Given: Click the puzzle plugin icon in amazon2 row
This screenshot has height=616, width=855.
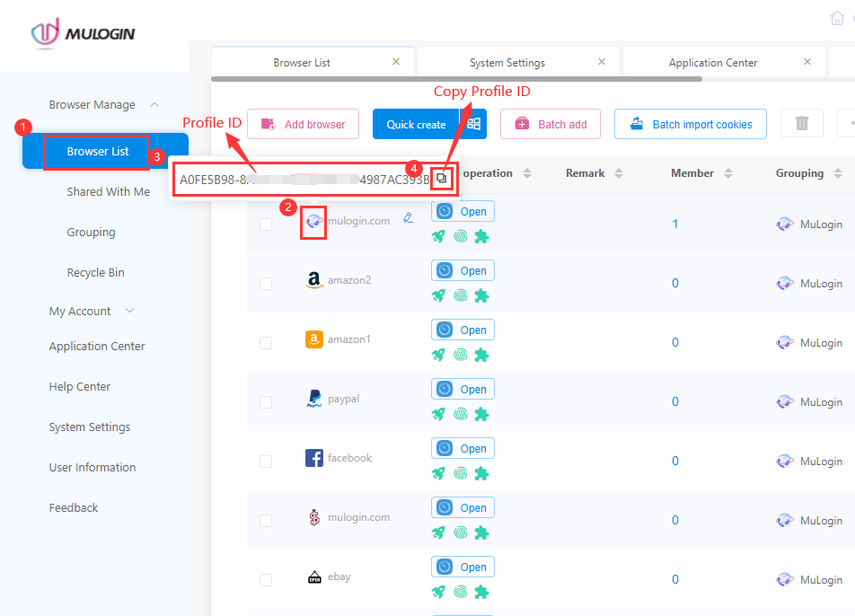Looking at the screenshot, I should point(481,295).
